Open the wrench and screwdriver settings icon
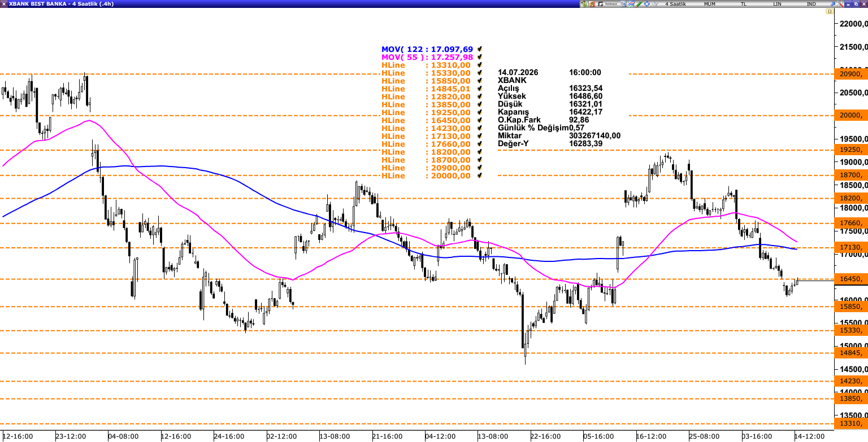The width and height of the screenshot is (868, 442). coord(840,4)
